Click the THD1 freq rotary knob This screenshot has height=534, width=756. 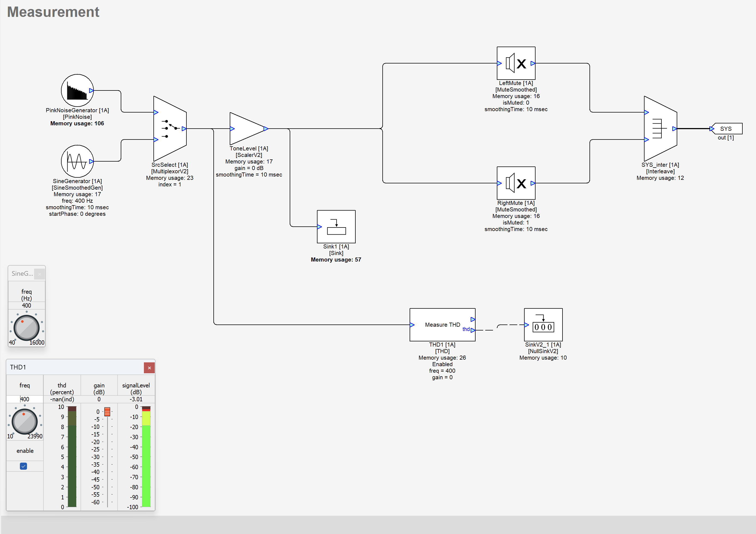(x=25, y=421)
